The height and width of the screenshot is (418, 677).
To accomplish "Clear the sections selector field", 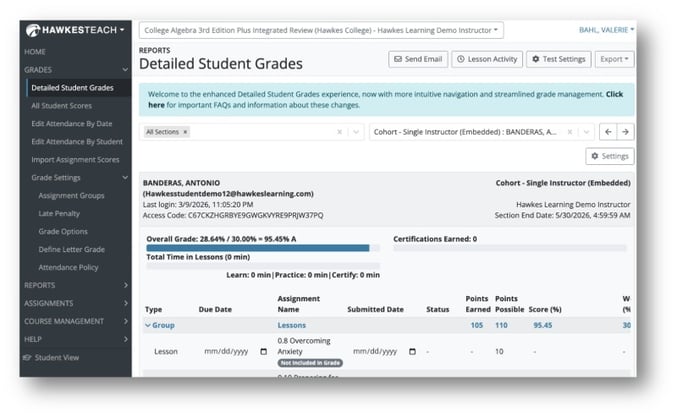I will click(x=339, y=132).
